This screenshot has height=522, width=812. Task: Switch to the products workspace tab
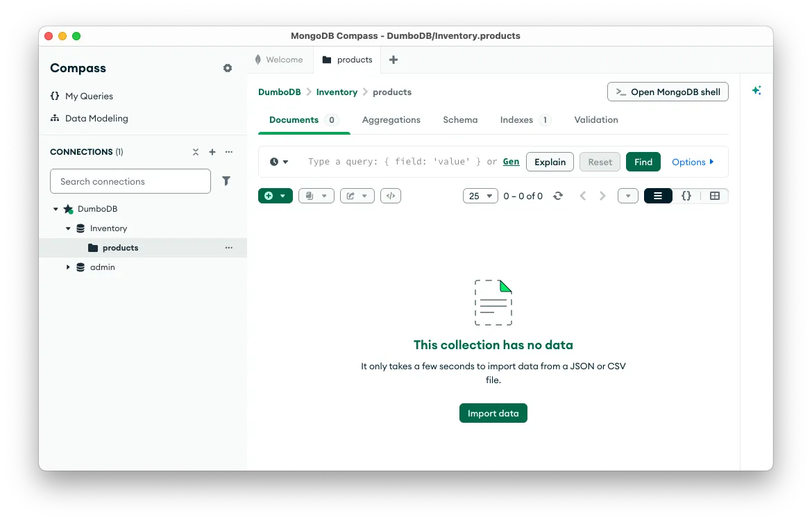(x=347, y=60)
